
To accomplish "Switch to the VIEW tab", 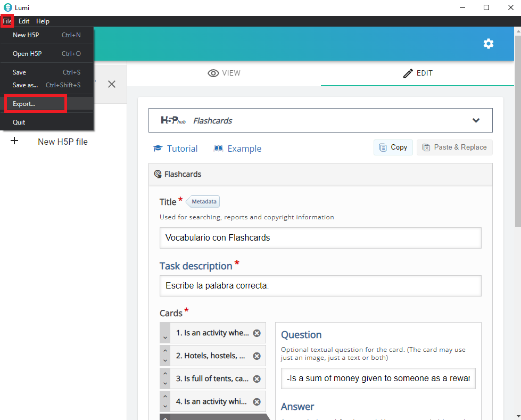I will coord(224,73).
